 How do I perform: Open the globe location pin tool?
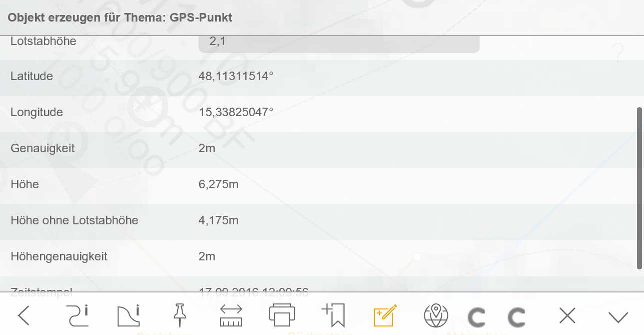click(x=435, y=316)
